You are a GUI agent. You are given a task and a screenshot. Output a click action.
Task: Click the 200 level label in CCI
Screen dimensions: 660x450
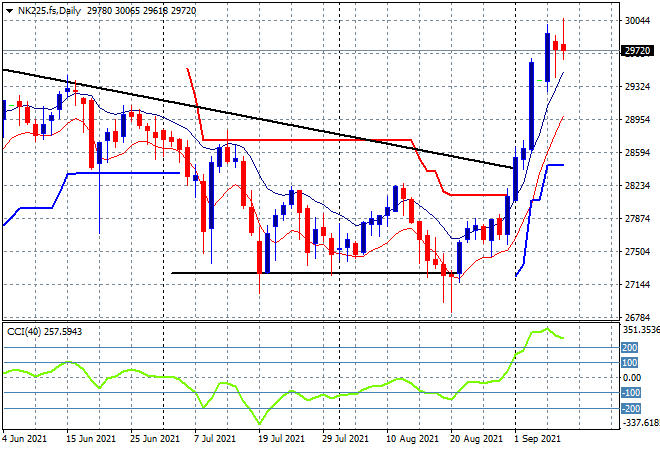coord(630,348)
